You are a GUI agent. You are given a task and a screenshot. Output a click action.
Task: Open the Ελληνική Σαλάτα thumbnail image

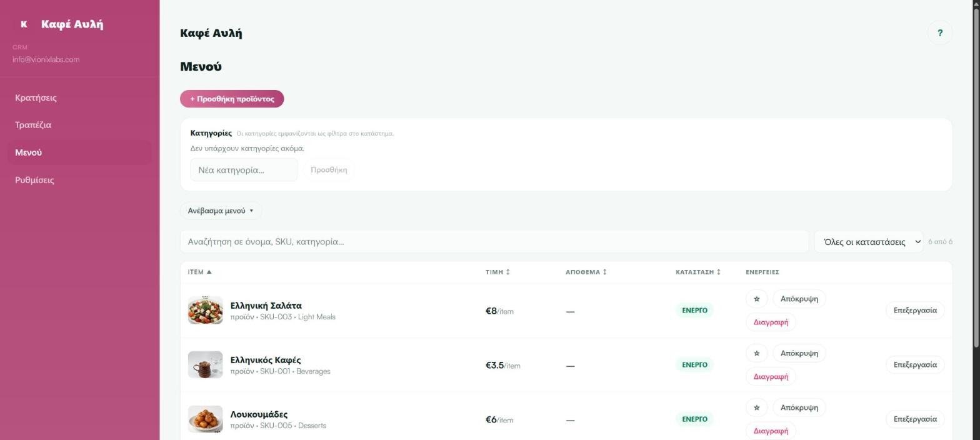205,311
